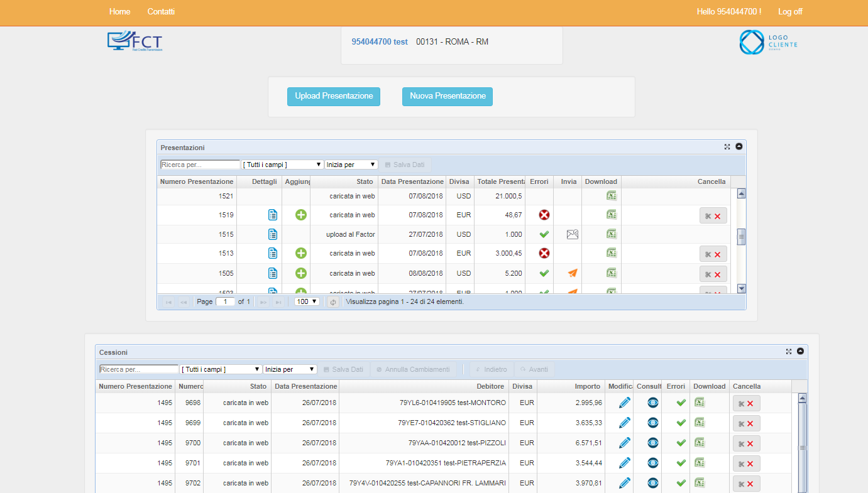Click orange send paper-plane icon for row 1505
The image size is (868, 493).
[x=572, y=273]
